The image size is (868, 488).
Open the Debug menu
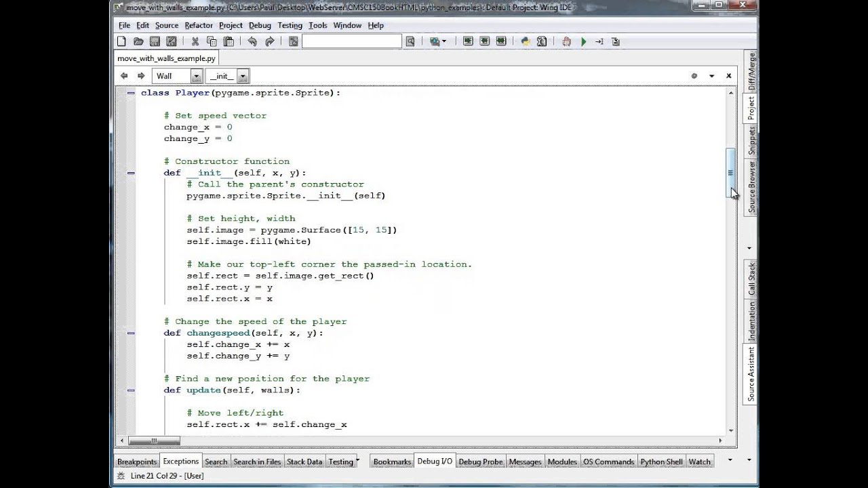click(x=260, y=25)
